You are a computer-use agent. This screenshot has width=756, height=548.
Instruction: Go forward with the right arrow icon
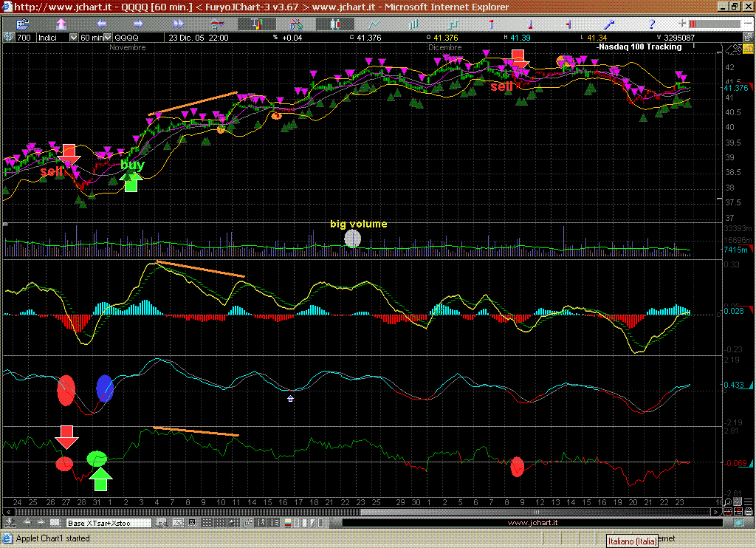pyautogui.click(x=140, y=24)
